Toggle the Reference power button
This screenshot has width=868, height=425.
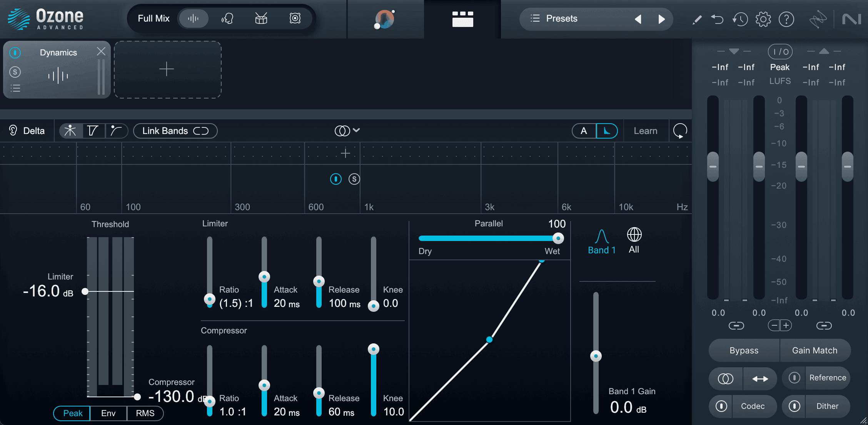point(795,378)
